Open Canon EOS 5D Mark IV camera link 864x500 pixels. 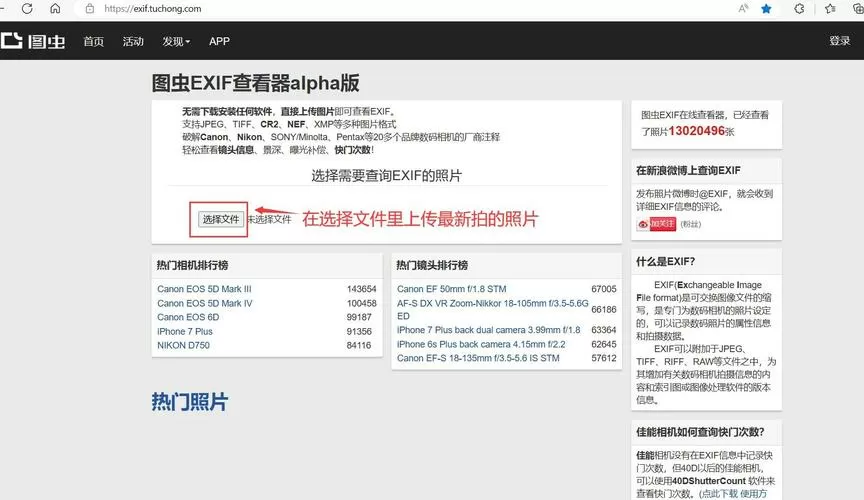(204, 303)
